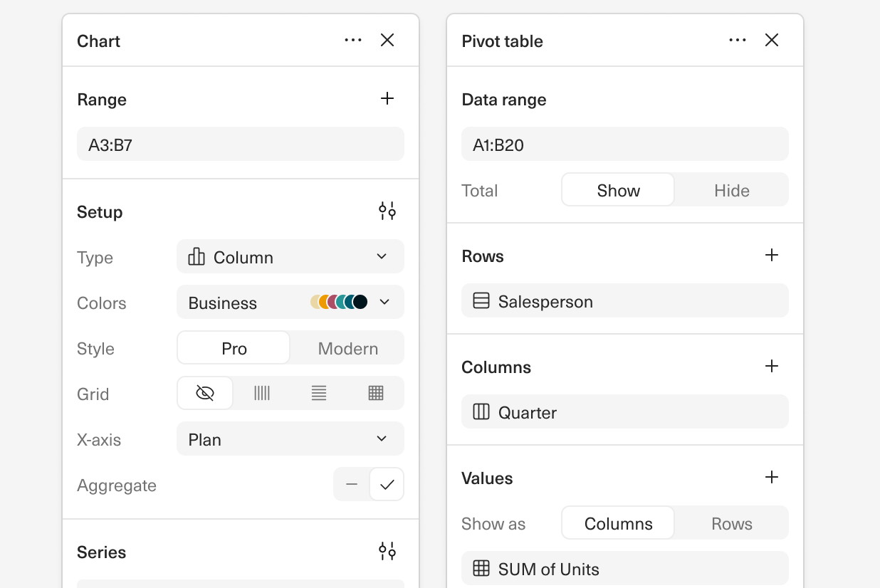Click the Chart panel title
Image resolution: width=880 pixels, height=588 pixels.
coord(98,41)
